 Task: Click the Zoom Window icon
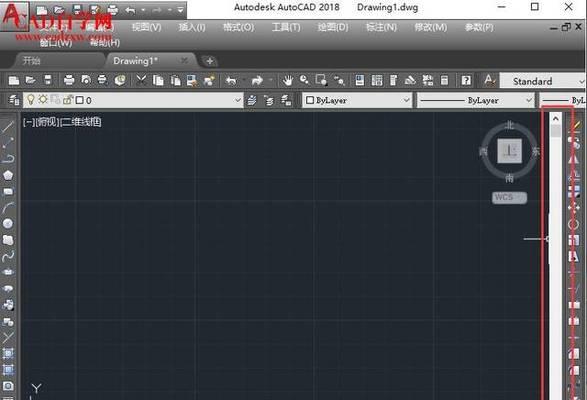pos(321,80)
